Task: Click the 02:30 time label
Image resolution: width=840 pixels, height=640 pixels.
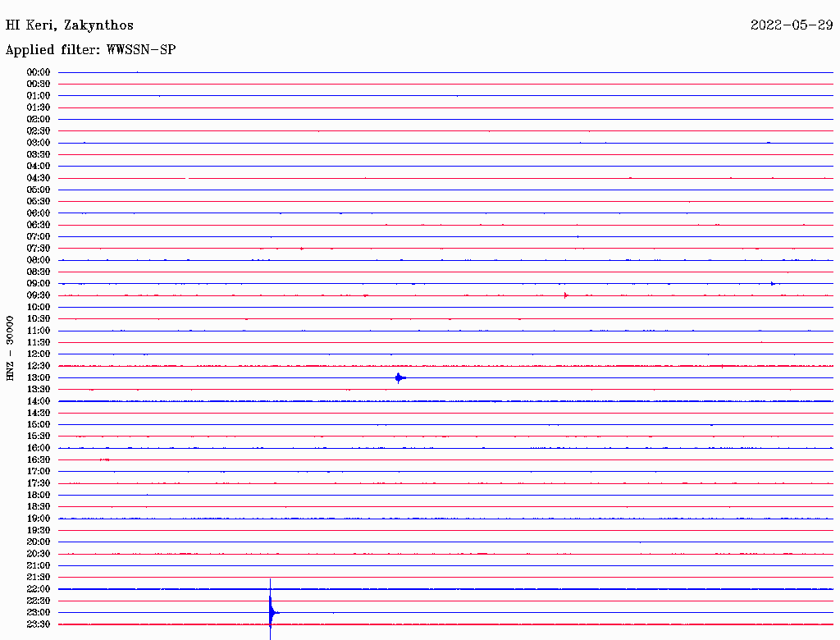Action: pyautogui.click(x=39, y=131)
